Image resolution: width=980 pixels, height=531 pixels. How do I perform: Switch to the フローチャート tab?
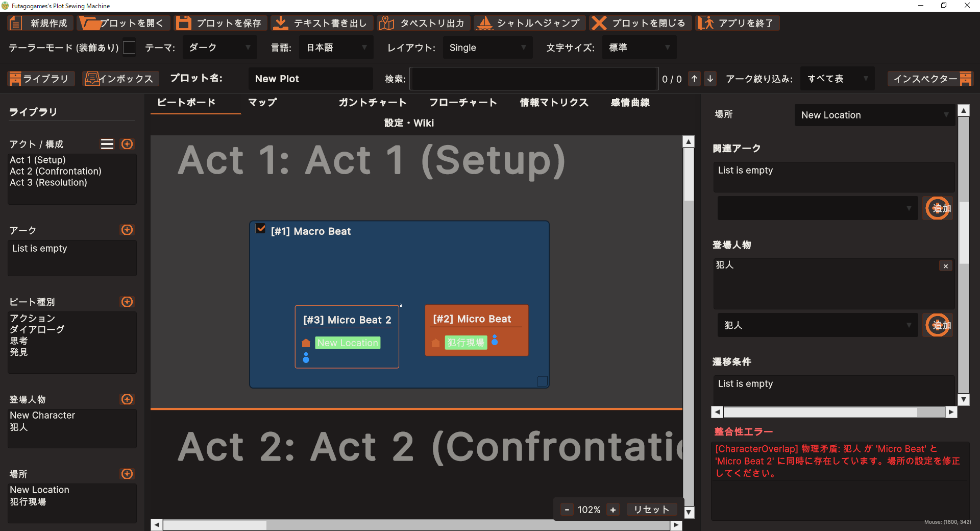463,103
